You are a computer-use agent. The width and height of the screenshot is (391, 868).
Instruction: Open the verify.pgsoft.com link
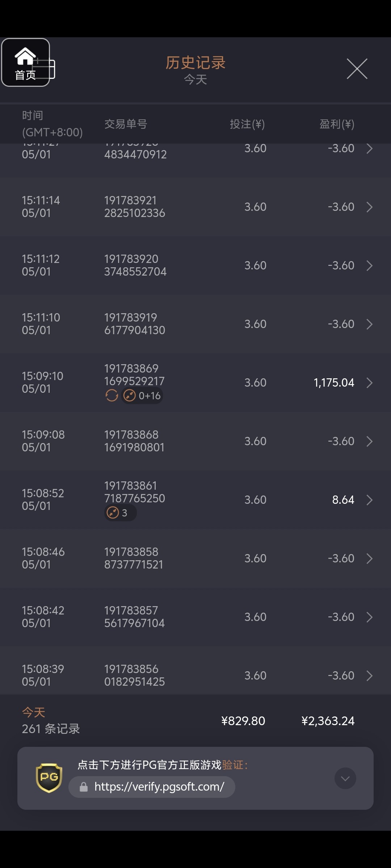tap(159, 787)
